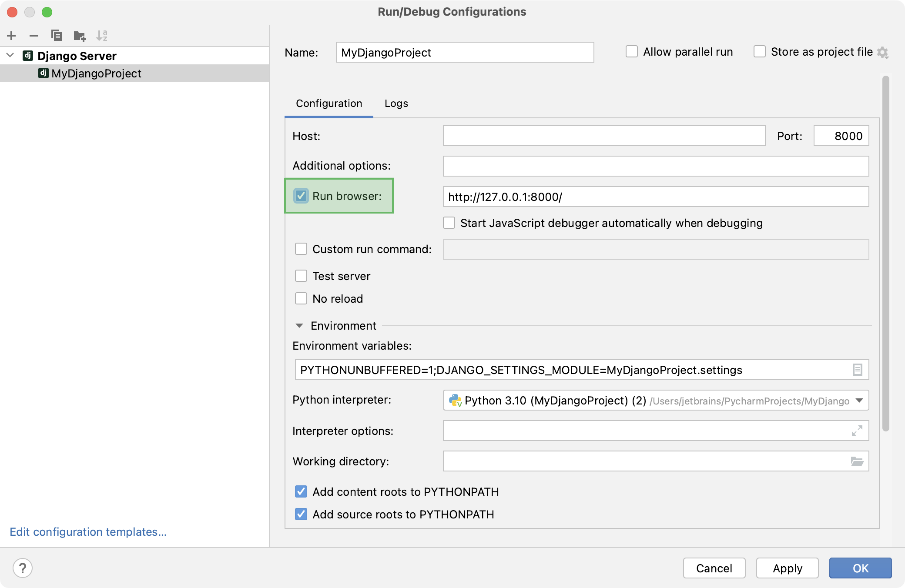
Task: Add a new run configuration
Action: [11, 36]
